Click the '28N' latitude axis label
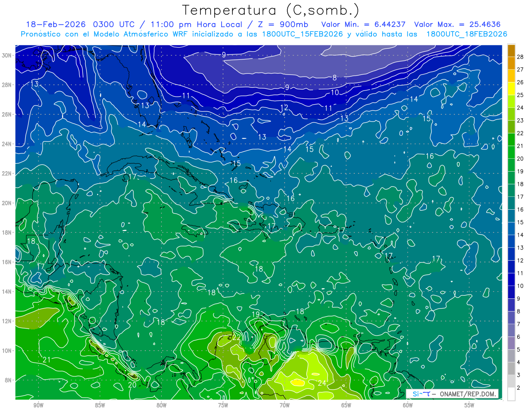 (x=8, y=85)
